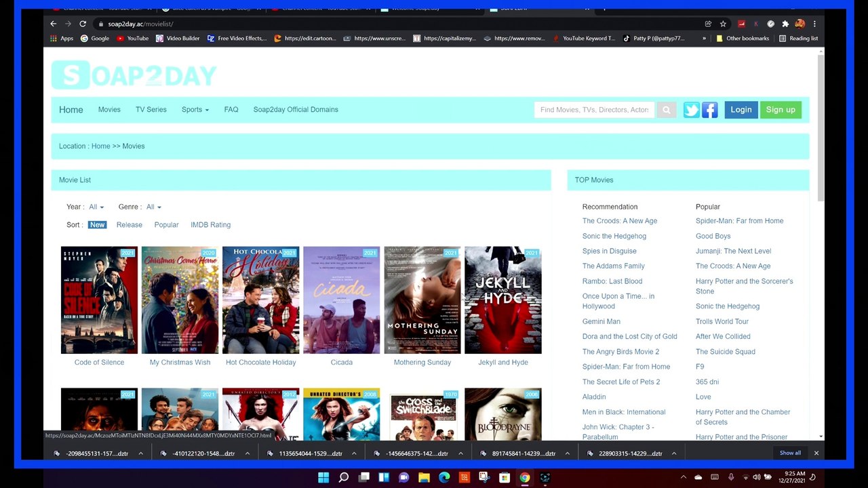Reload the page with the refresh icon
This screenshot has height=488, width=868.
[x=83, y=24]
